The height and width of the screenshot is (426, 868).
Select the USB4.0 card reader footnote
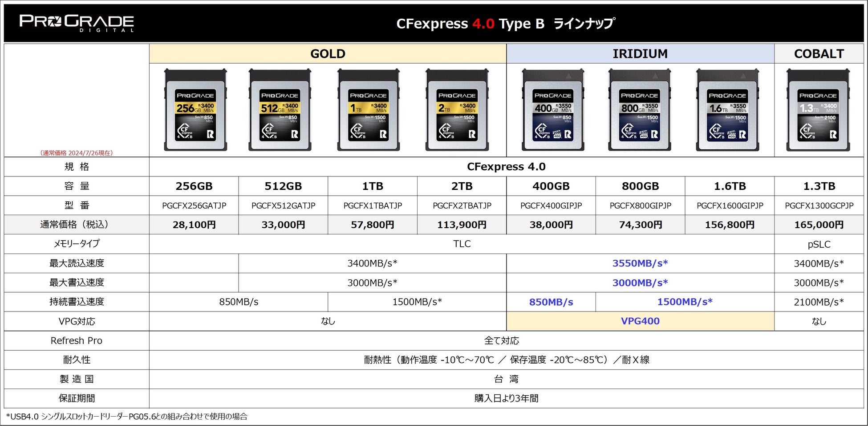126,417
